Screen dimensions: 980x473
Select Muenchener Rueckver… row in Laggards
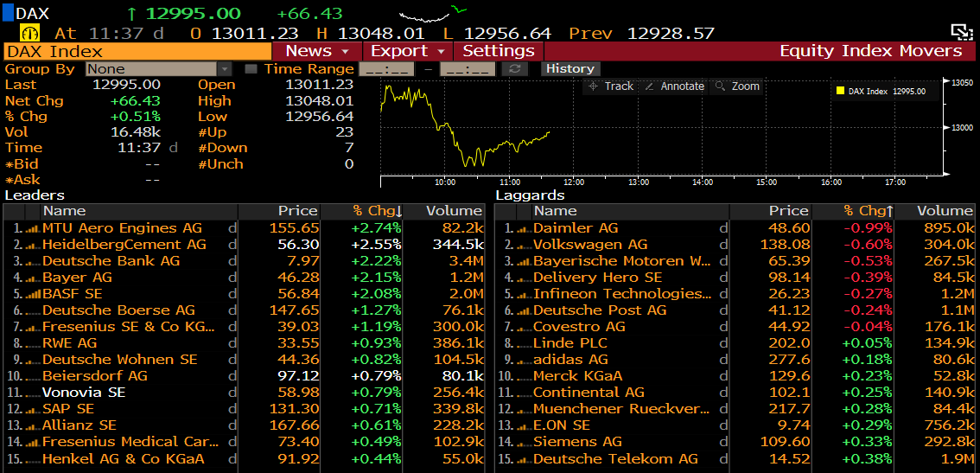pos(735,409)
